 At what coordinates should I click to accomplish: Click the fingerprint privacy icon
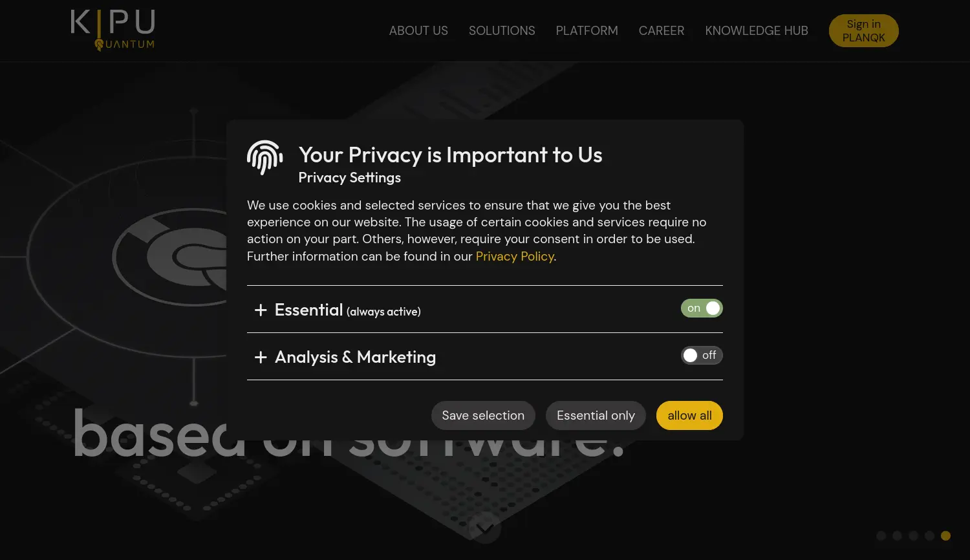[265, 157]
